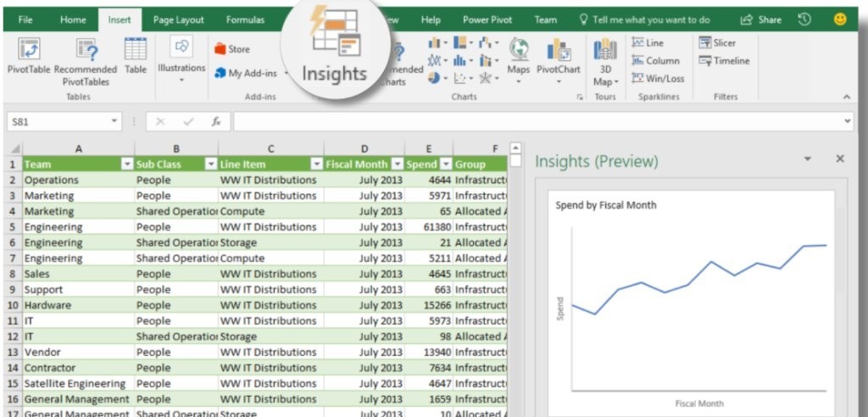Open the Line Item filter dropdown
Viewport: 868px width, 417px height.
(317, 164)
